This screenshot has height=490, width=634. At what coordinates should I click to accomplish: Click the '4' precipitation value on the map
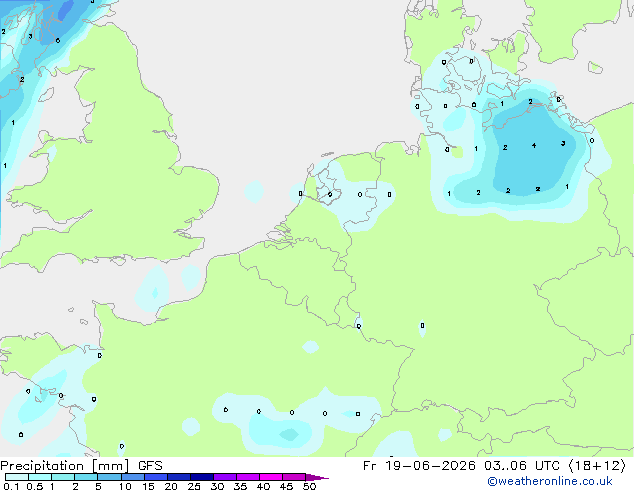click(x=534, y=145)
